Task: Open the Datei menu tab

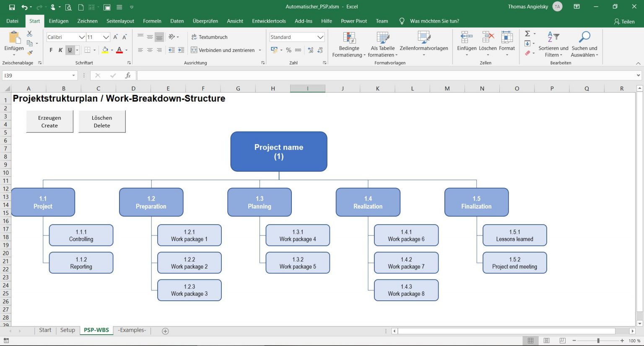Action: tap(12, 21)
